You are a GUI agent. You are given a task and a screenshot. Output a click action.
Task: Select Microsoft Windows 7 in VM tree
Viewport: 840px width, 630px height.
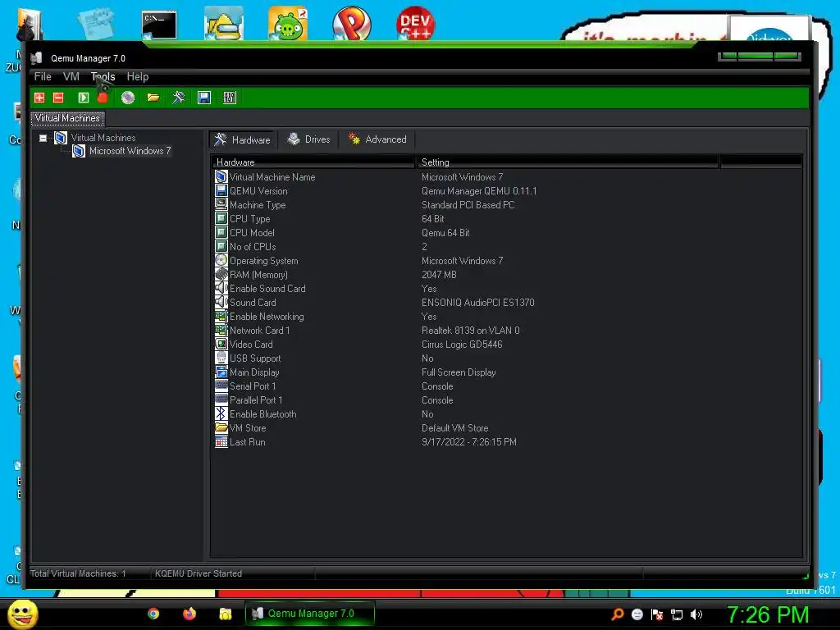[130, 151]
